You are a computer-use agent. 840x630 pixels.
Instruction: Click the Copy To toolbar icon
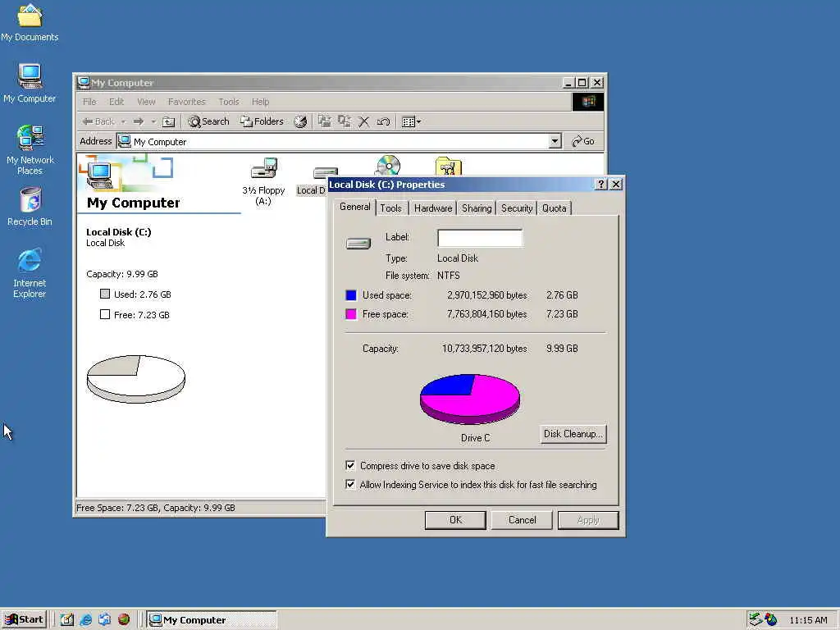click(344, 121)
